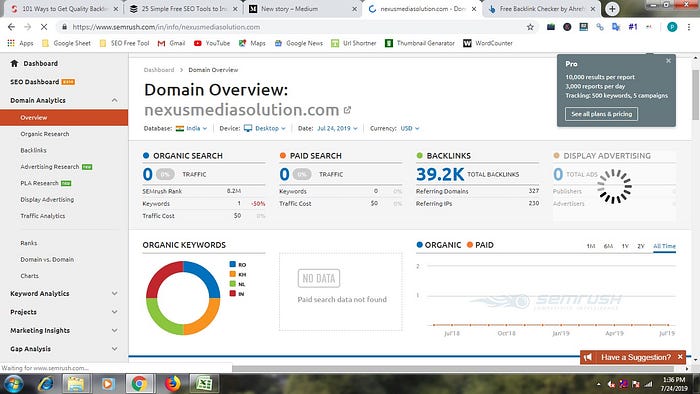
Task: Open the Apps bookmarks shortcut
Action: click(x=21, y=43)
